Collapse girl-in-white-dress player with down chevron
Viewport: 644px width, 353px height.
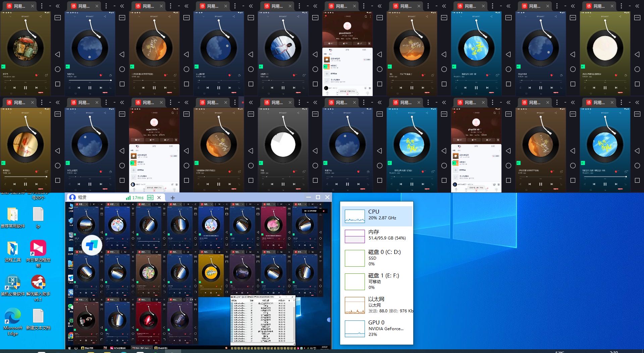(268, 16)
